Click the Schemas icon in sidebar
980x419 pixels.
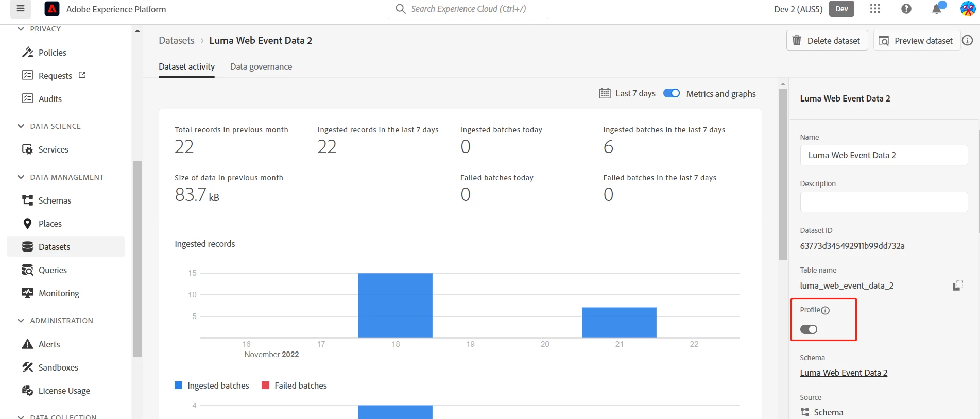pyautogui.click(x=28, y=200)
